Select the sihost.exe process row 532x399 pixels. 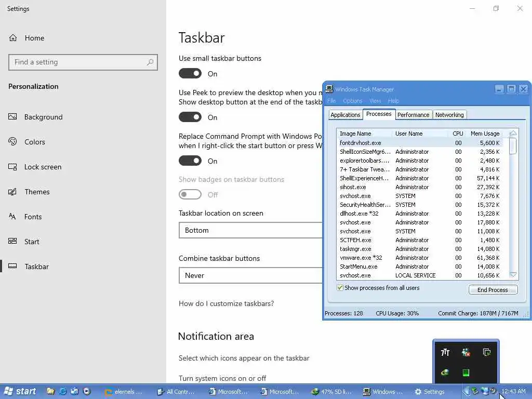[423, 187]
